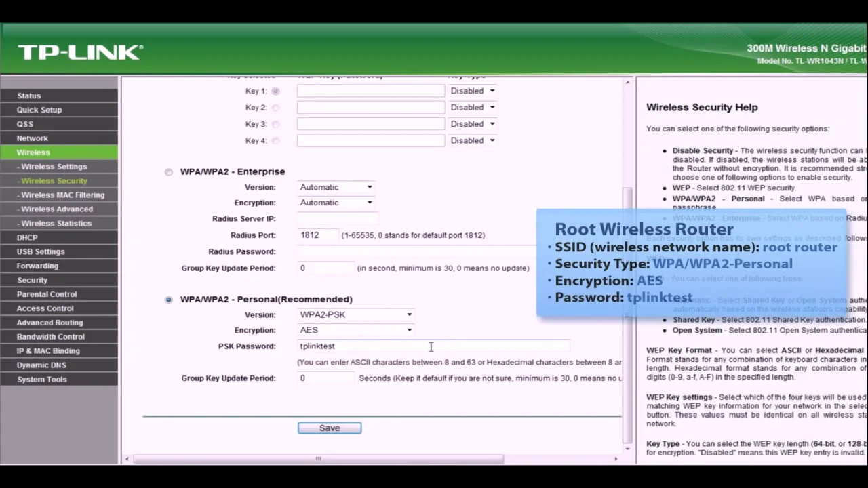Choose the Key 1 radio button

[x=275, y=91]
